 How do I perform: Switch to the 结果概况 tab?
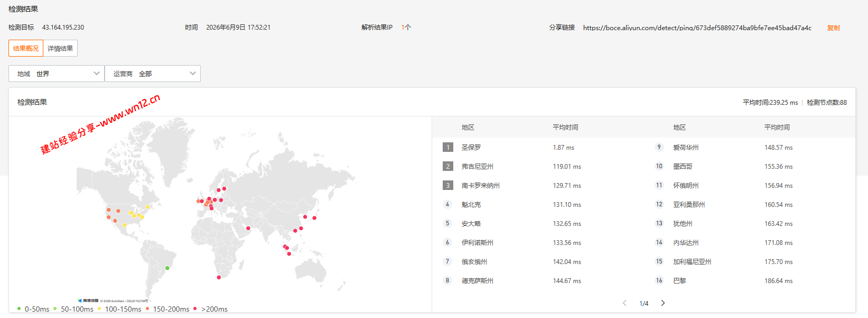[x=26, y=48]
